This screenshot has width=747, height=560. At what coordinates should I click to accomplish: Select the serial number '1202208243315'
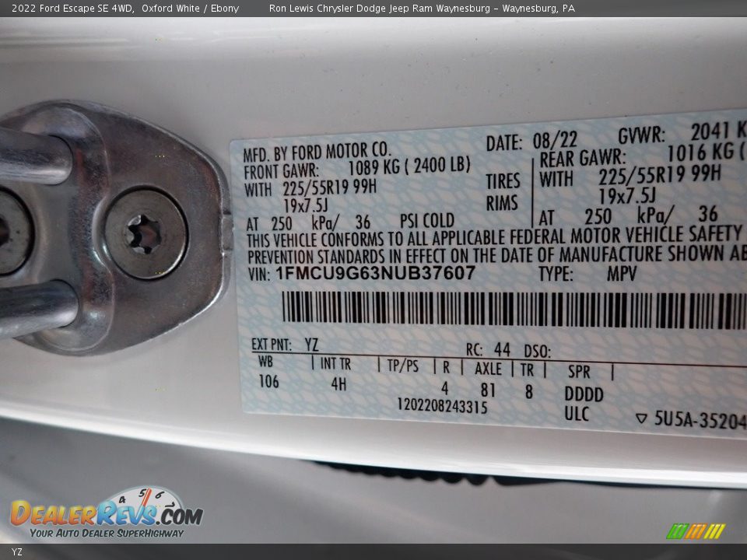pos(442,407)
